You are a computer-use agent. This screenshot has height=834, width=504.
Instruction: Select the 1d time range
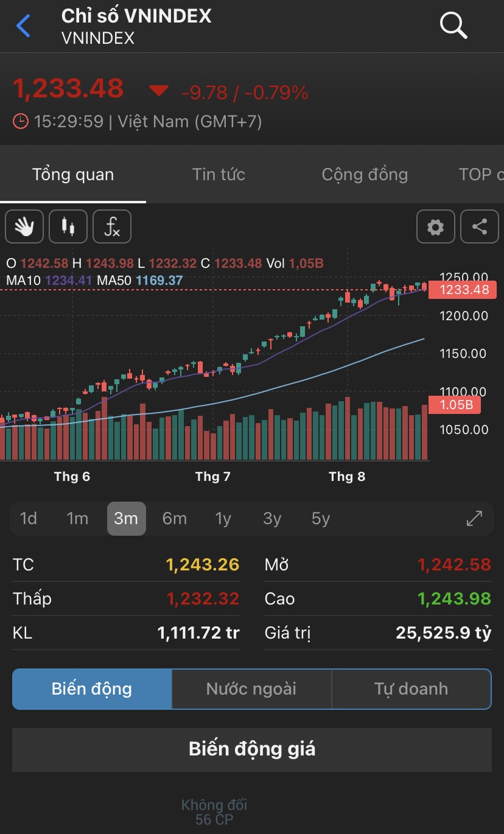(x=29, y=519)
